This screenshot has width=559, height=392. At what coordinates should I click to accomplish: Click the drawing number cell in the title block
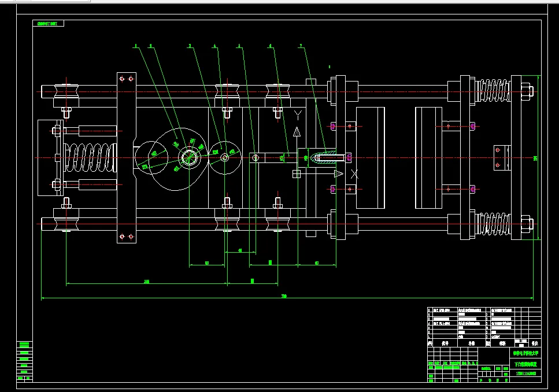point(526,373)
